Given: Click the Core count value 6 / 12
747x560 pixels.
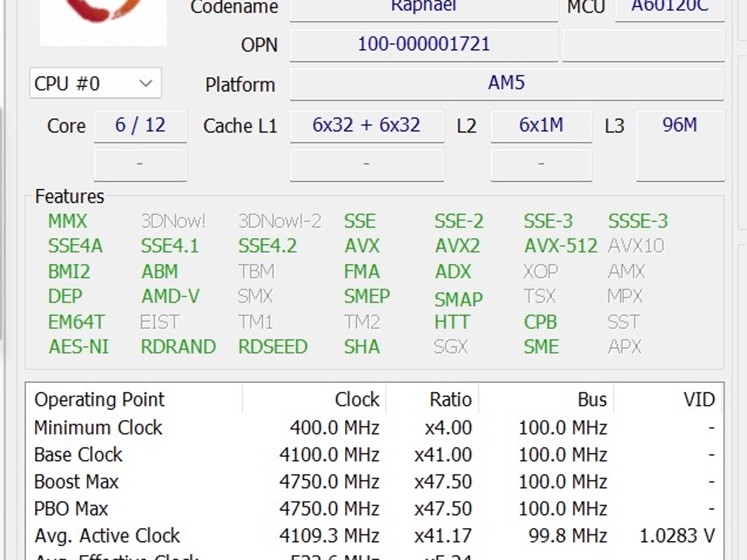Looking at the screenshot, I should tap(140, 126).
